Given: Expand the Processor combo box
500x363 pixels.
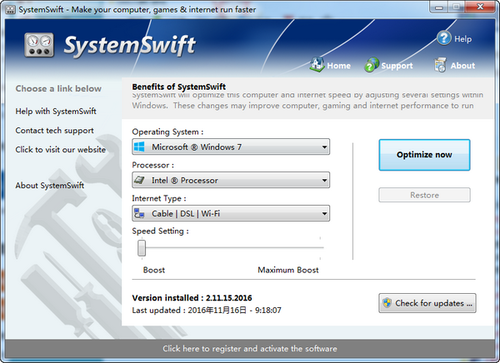Looking at the screenshot, I should point(231,180).
